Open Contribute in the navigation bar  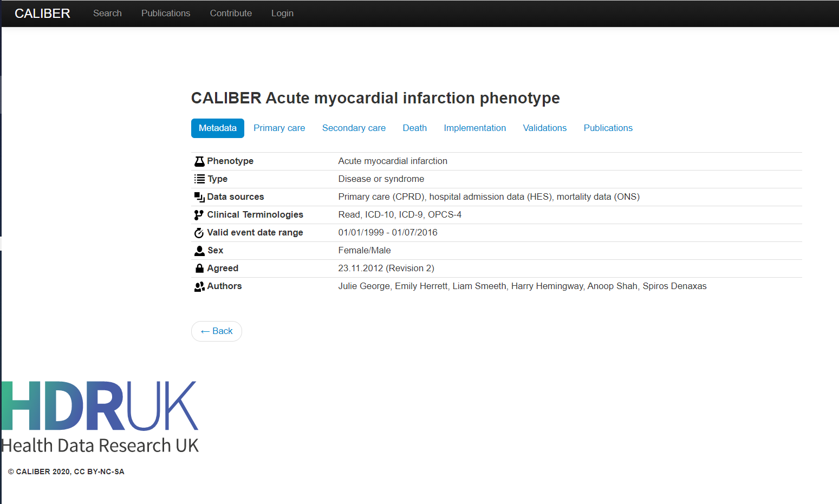pos(231,14)
